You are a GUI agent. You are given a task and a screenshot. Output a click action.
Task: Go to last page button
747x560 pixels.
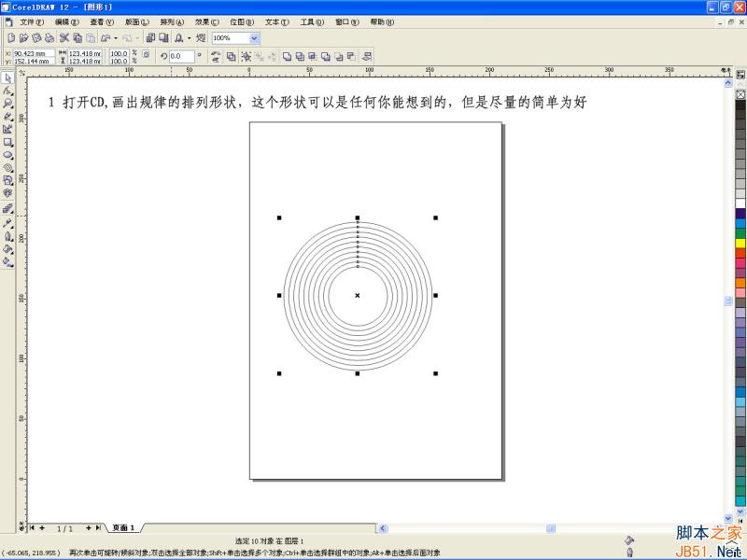point(98,527)
